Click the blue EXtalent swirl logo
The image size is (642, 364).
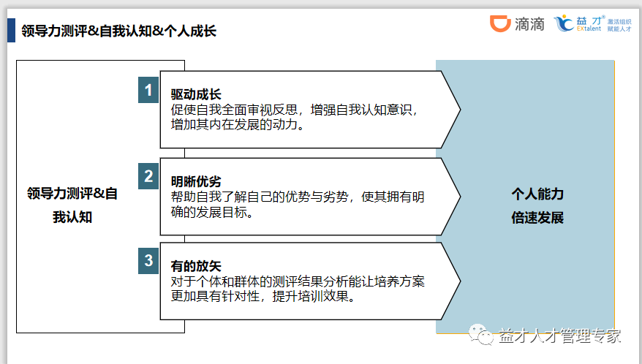coord(564,23)
